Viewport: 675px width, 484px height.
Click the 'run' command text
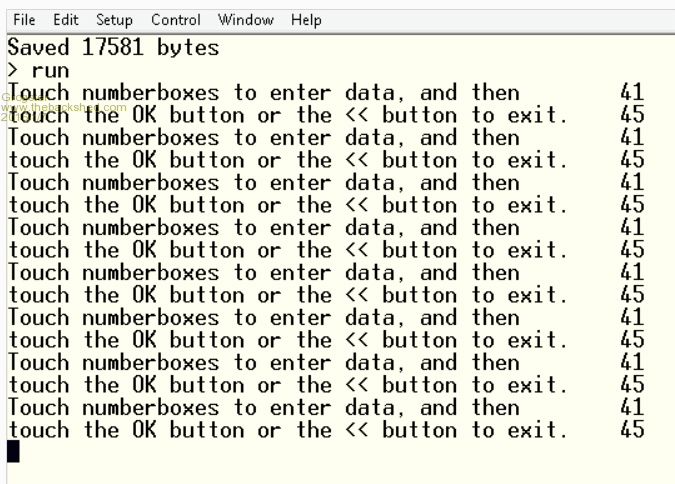point(51,70)
